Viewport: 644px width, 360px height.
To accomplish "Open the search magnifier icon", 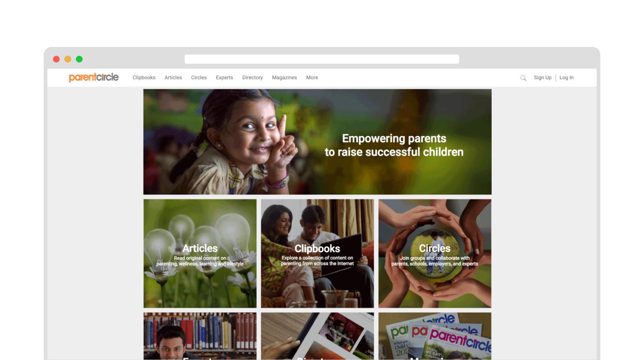I will (523, 78).
